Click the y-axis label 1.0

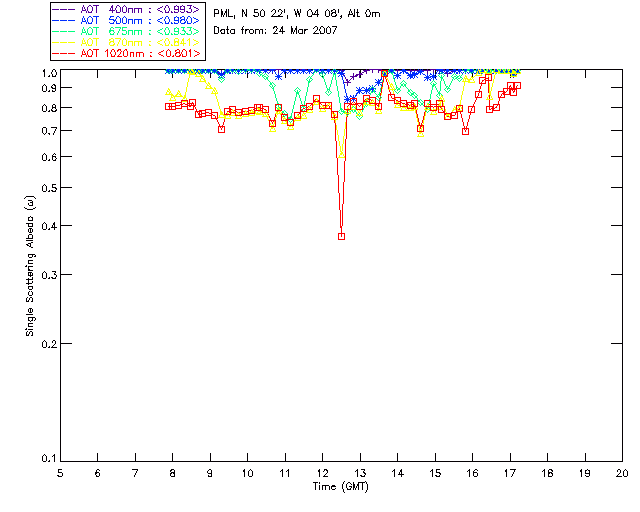click(x=49, y=73)
